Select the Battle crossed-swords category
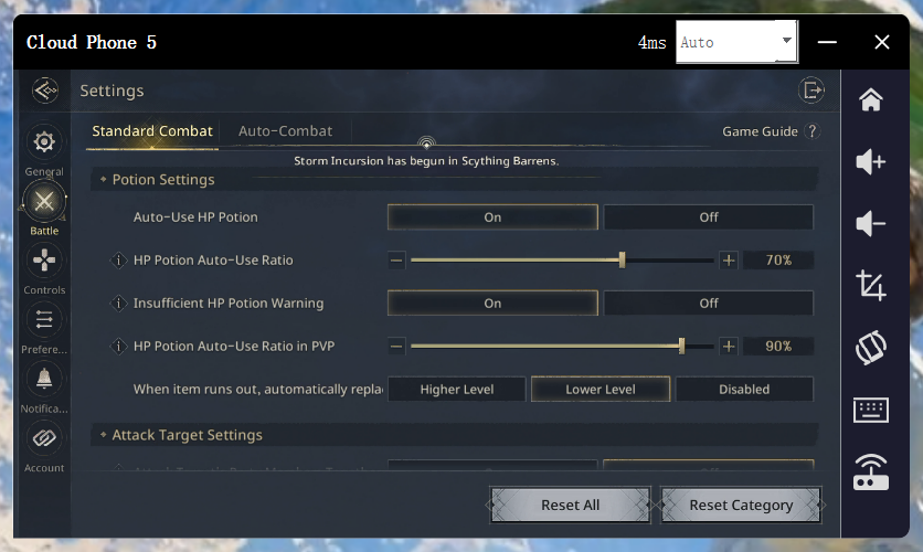923x552 pixels. click(44, 202)
